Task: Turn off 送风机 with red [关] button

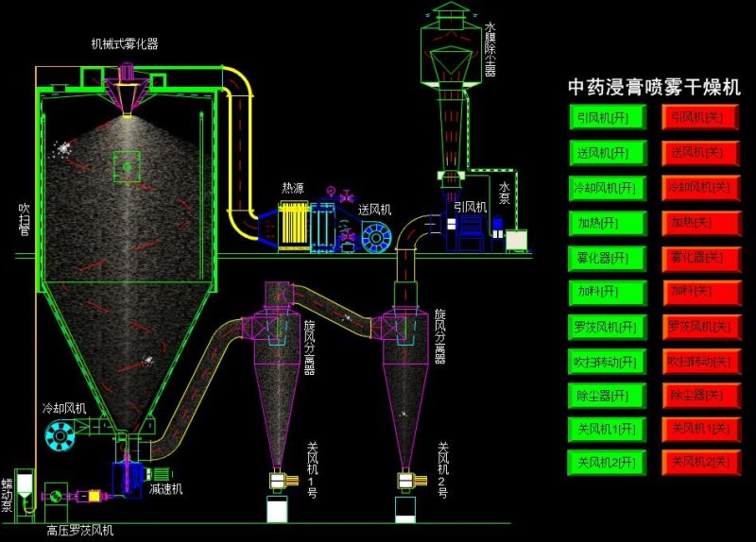Action: (699, 152)
